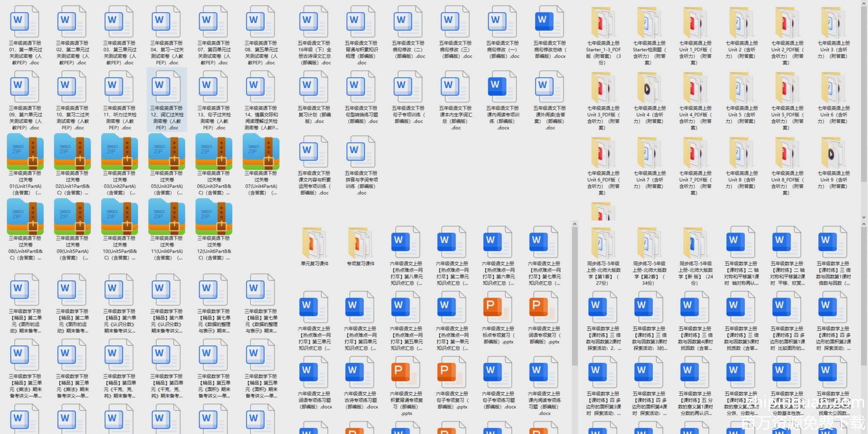The image size is (868, 434).
Task: Select the 古诗专项练习题 .docx file
Action: pyautogui.click(x=360, y=373)
